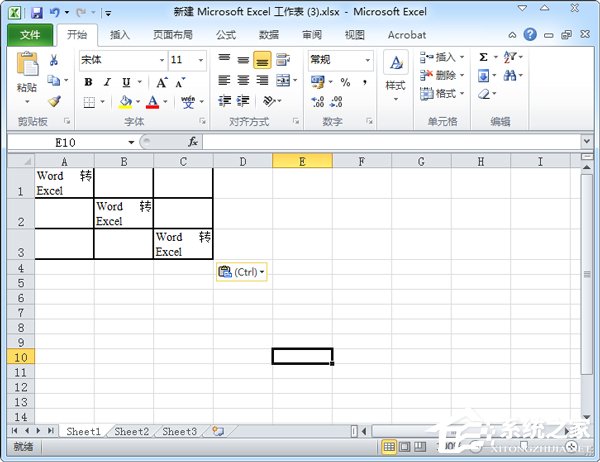The image size is (600, 462).
Task: Apply the fill color bucket
Action: pos(125,102)
